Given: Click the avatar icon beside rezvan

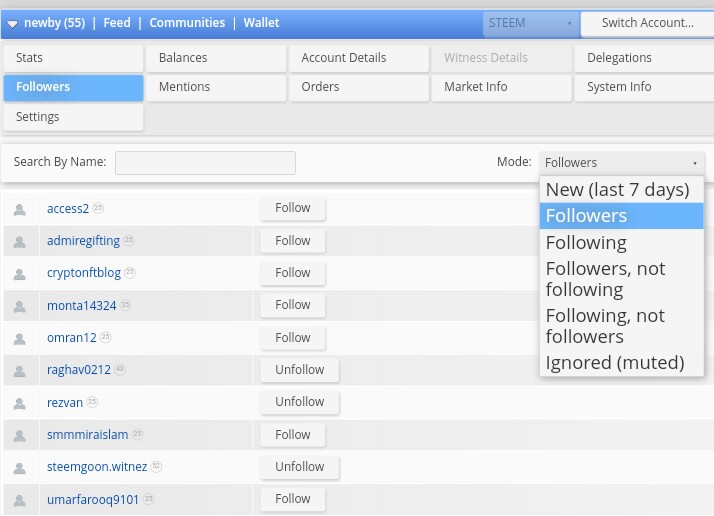Looking at the screenshot, I should tap(20, 403).
